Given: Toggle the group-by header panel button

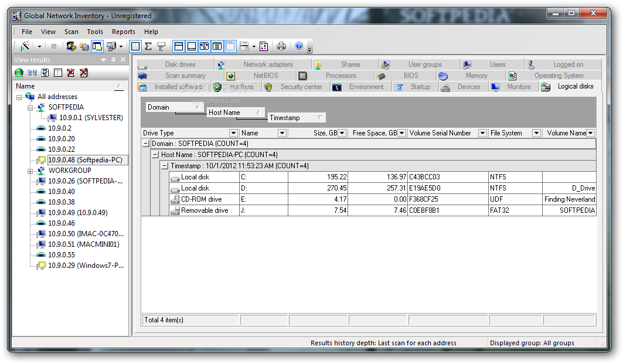Looking at the screenshot, I should point(179,46).
